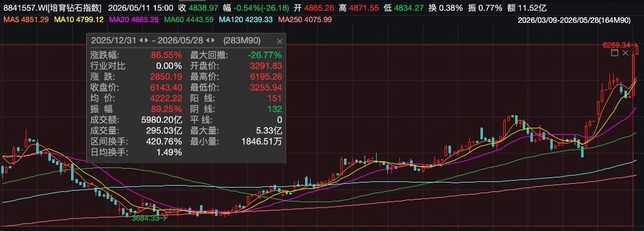Screen dimensions: 644x231
Task: Click the MA120 4239.33 indicator label
Action: 246,20
